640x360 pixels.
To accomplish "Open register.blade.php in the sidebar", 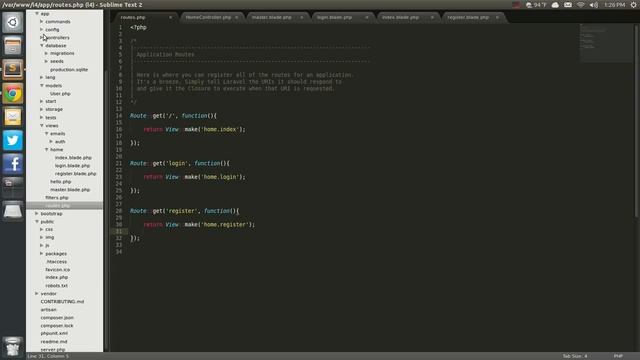I will coord(76,173).
